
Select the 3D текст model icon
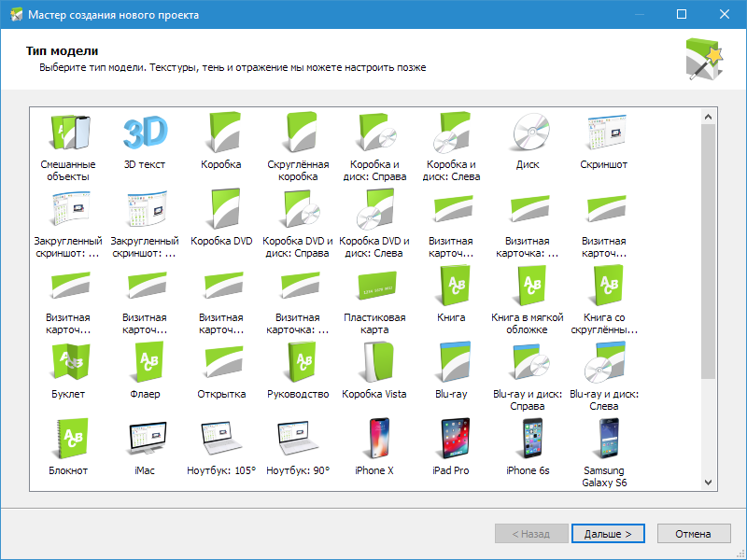pyautogui.click(x=145, y=133)
